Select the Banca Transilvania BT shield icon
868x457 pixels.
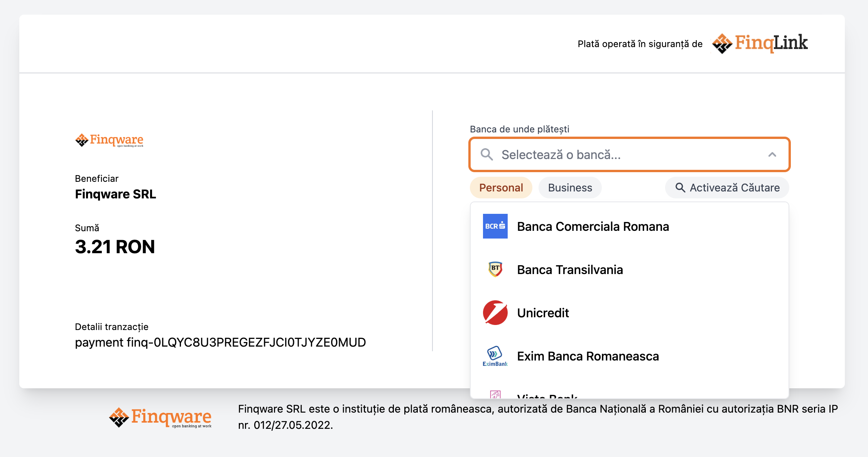click(x=495, y=269)
